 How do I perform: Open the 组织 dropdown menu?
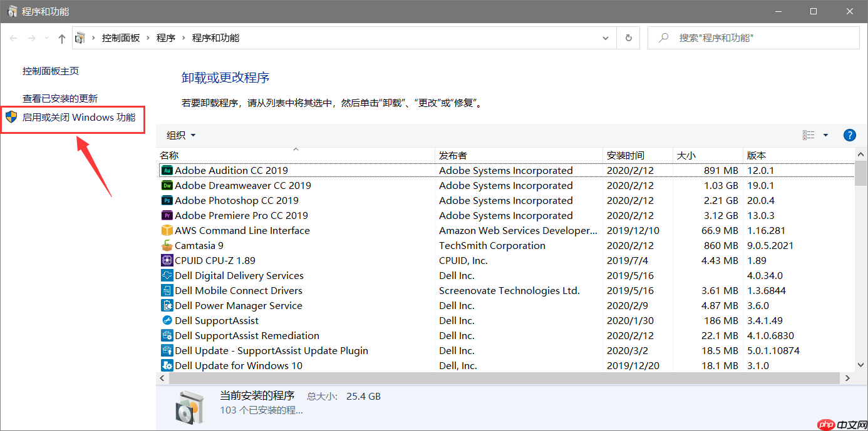click(x=180, y=134)
